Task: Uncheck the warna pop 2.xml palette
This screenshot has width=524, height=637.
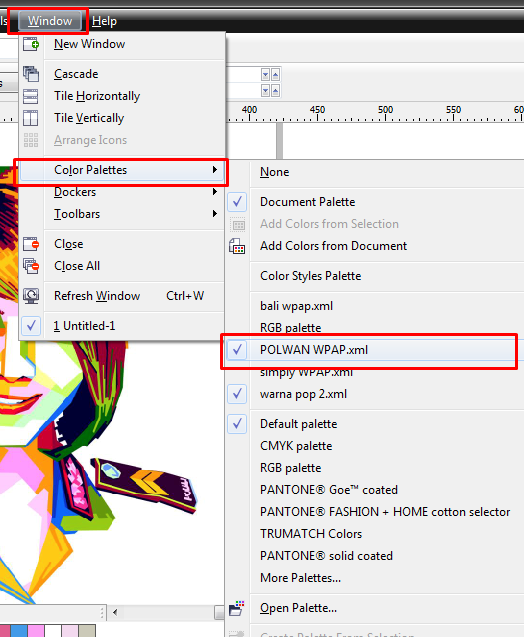Action: point(237,394)
